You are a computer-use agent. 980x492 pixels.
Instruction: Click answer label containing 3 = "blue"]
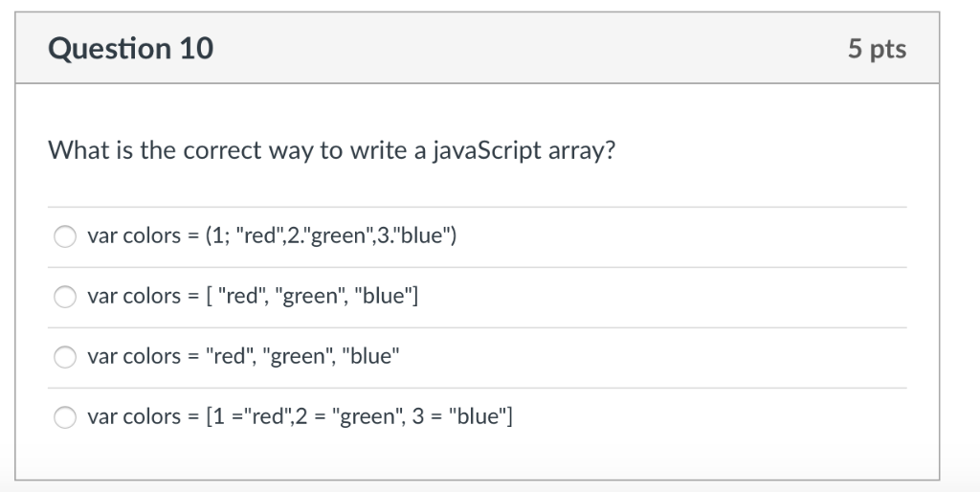(x=300, y=416)
